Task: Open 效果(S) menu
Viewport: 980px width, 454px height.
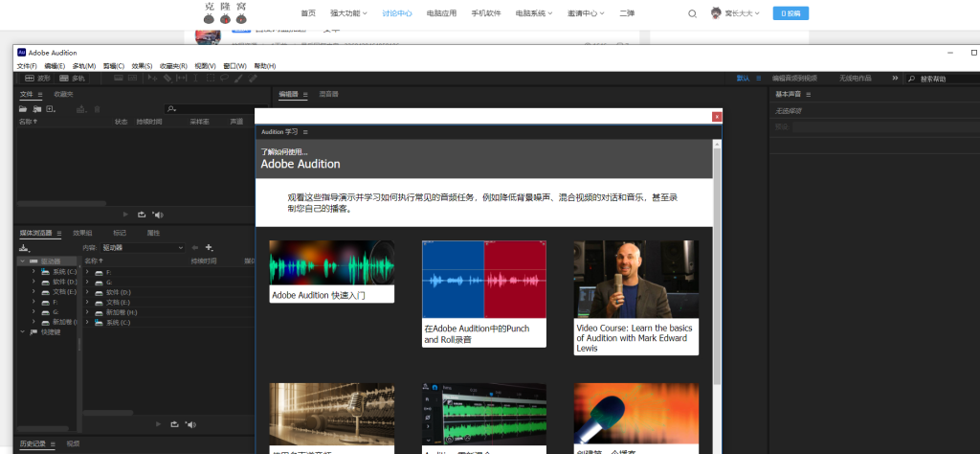Action: point(142,66)
